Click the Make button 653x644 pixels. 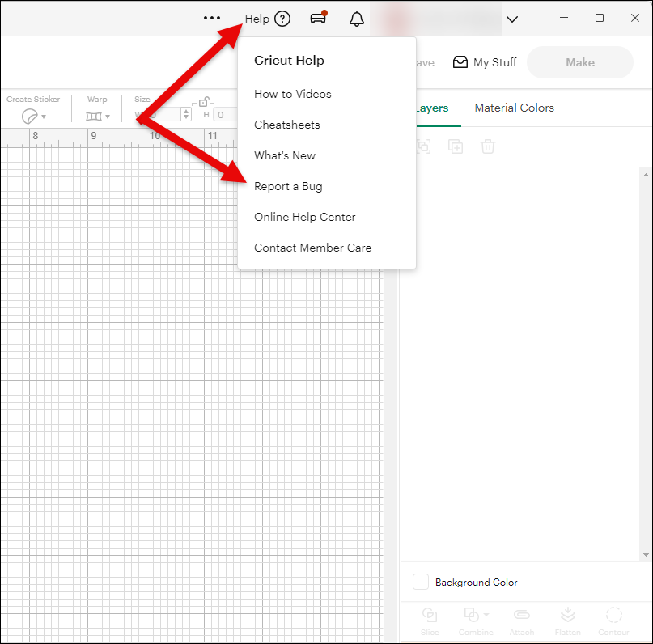tap(579, 61)
